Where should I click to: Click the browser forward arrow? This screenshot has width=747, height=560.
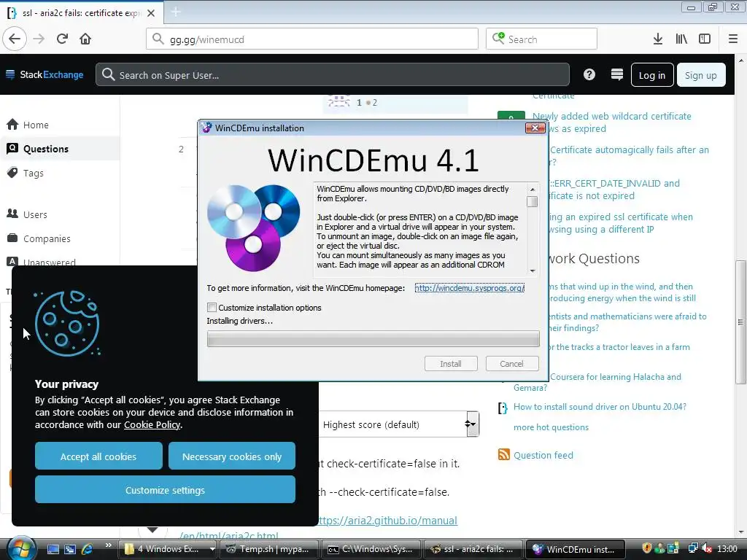tap(39, 39)
